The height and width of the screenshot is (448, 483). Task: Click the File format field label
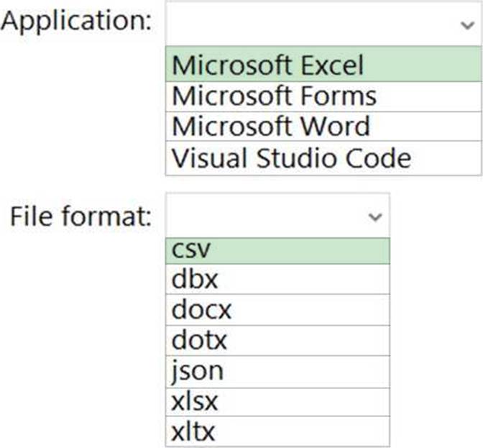point(80,216)
